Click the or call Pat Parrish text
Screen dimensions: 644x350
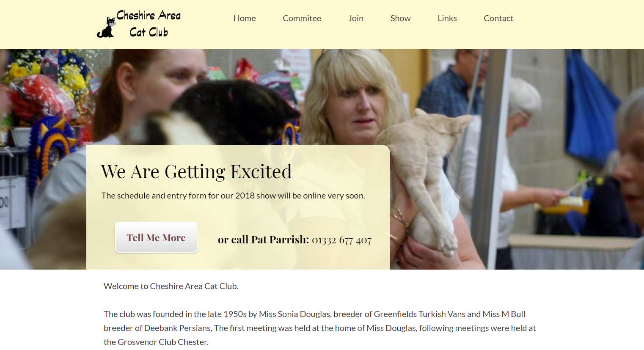point(263,240)
